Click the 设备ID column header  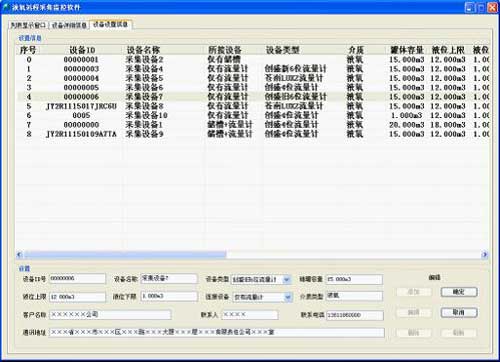point(82,50)
